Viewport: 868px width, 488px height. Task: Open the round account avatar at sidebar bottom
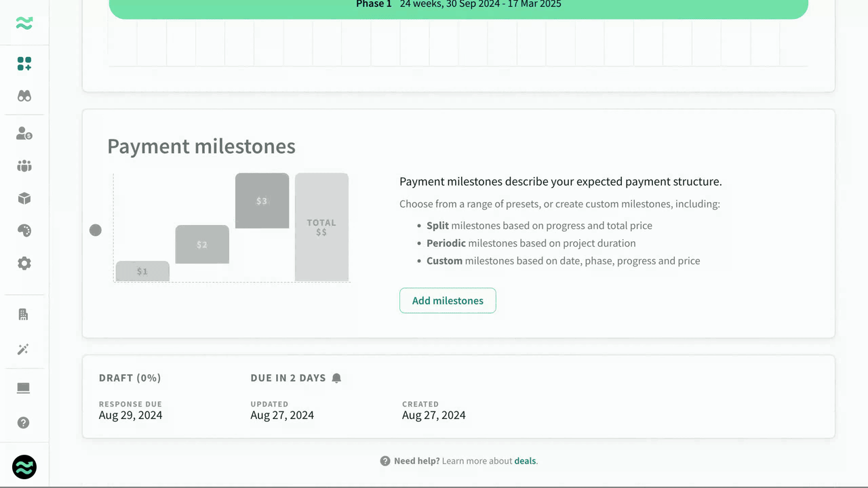point(24,467)
